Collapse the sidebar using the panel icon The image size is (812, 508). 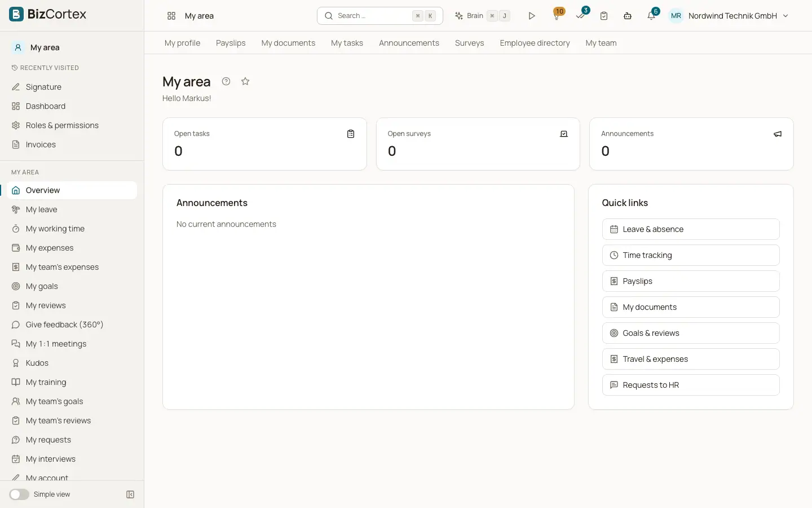tap(130, 494)
